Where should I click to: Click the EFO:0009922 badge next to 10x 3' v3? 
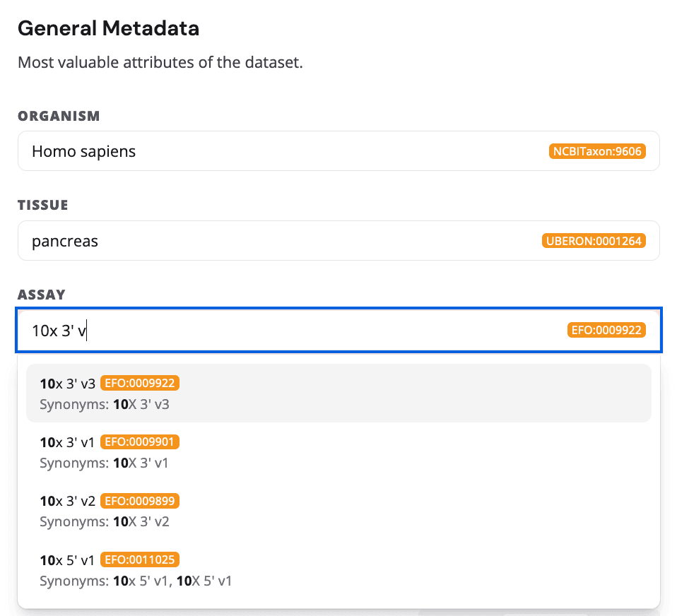pos(139,383)
